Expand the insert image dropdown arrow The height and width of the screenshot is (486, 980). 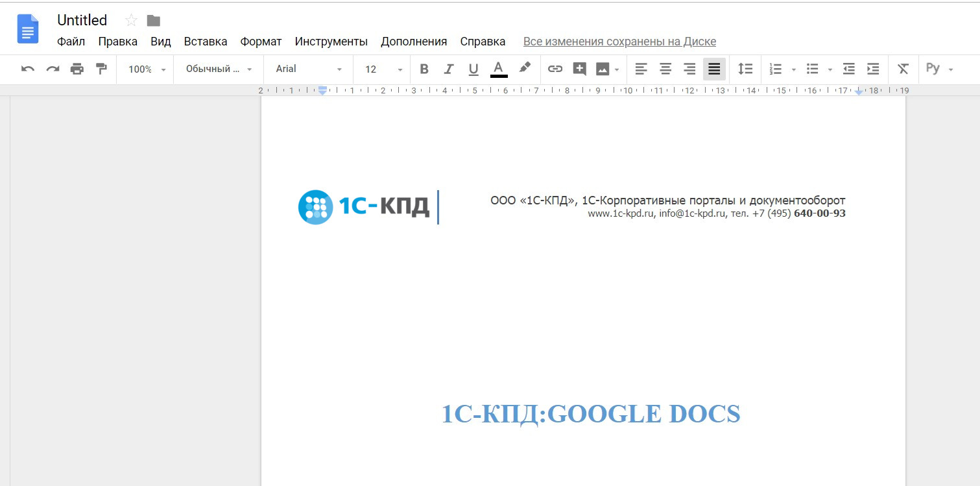[x=617, y=69]
